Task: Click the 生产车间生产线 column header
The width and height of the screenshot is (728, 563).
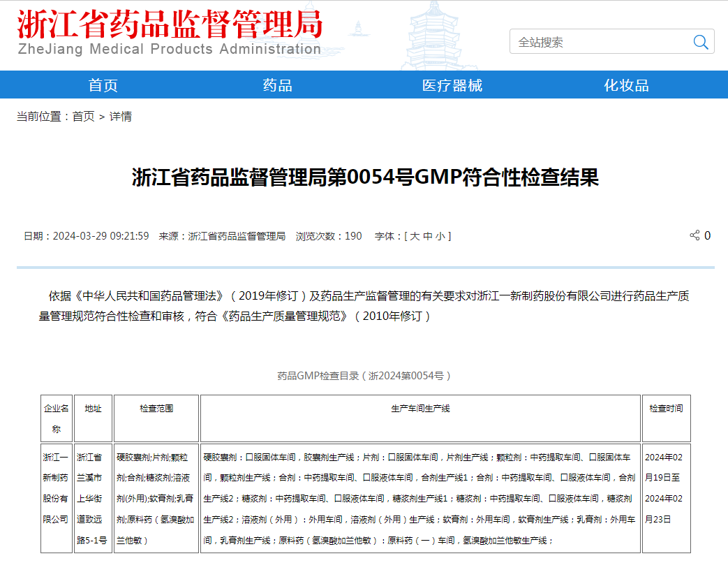Action: (x=420, y=418)
